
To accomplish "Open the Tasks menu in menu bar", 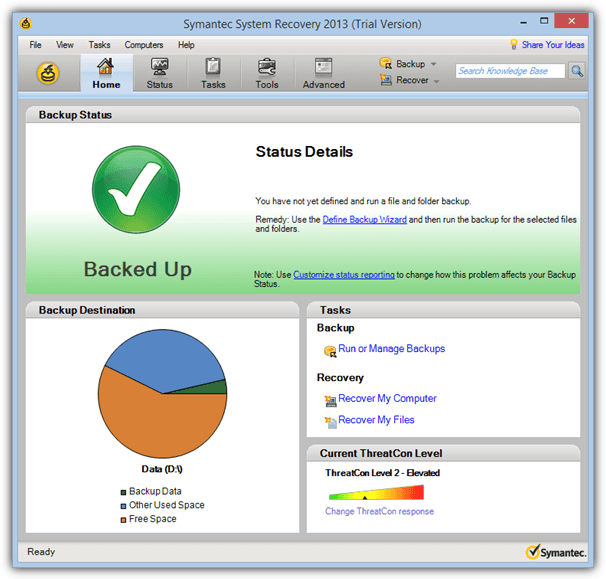I will click(99, 45).
